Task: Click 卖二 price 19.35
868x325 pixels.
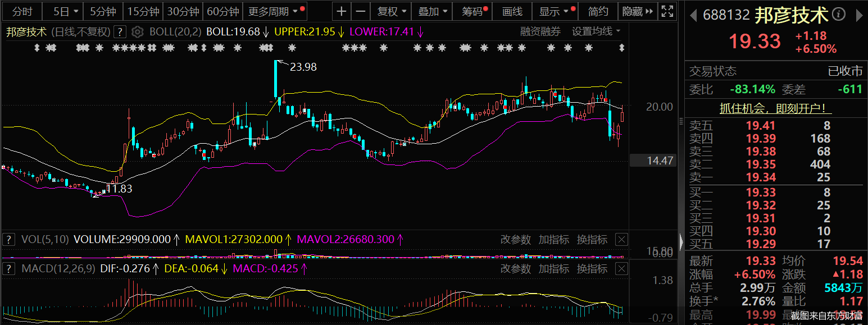Action: click(761, 164)
